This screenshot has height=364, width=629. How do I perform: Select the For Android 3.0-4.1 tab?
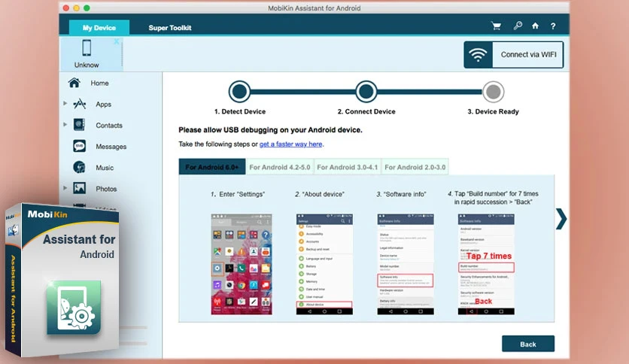click(x=348, y=167)
